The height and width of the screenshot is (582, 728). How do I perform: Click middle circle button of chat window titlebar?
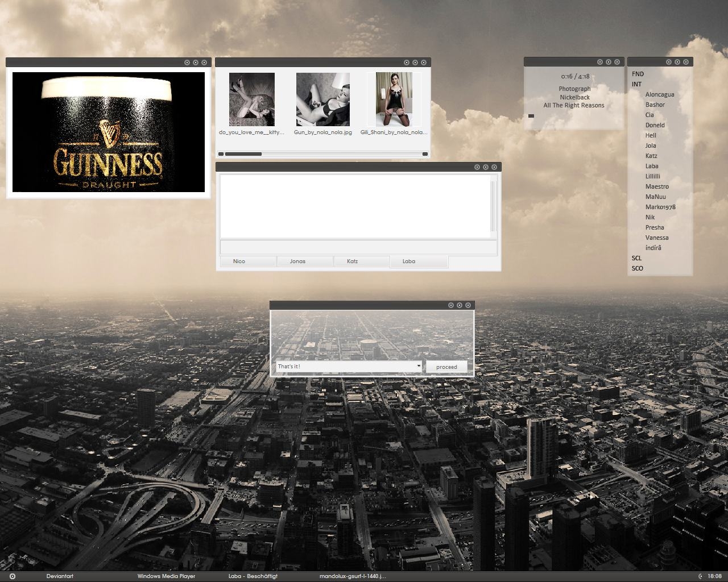tap(486, 167)
